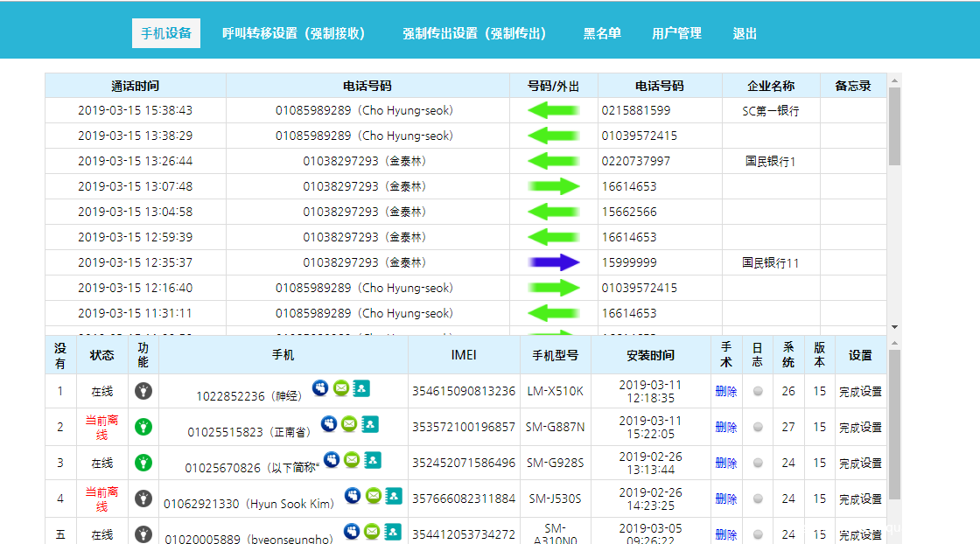Click 退出 to log out
The height and width of the screenshot is (544, 980).
point(745,34)
